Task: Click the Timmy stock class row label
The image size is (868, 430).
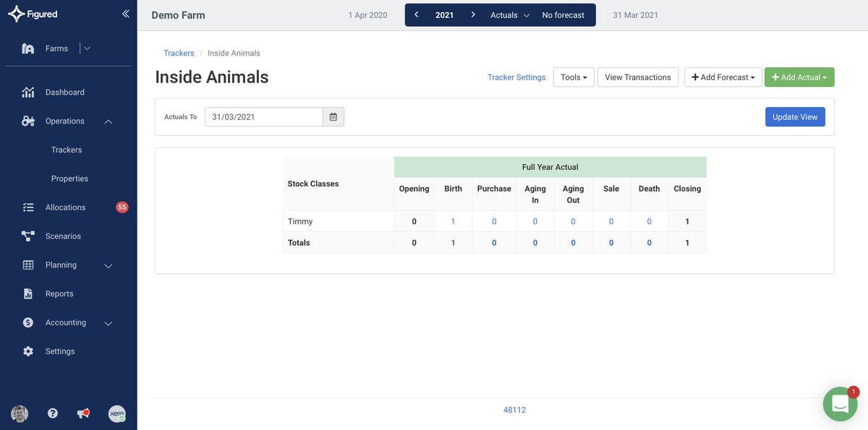Action: [300, 222]
